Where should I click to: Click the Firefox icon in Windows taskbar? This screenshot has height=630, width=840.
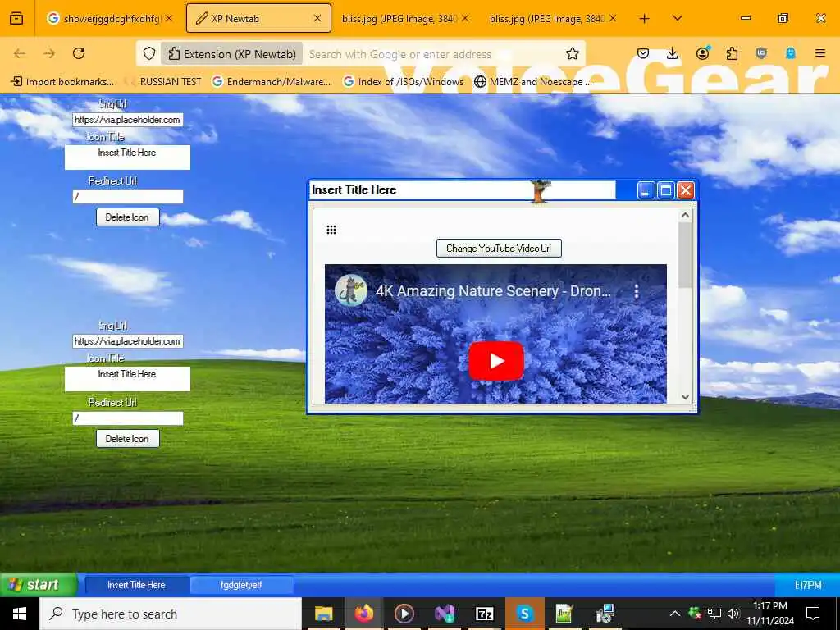363,614
